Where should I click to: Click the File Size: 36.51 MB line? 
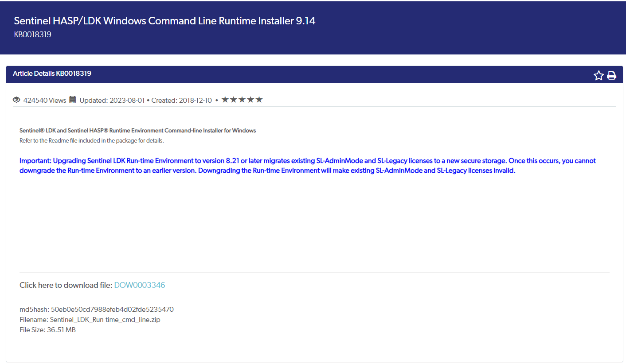pos(47,330)
